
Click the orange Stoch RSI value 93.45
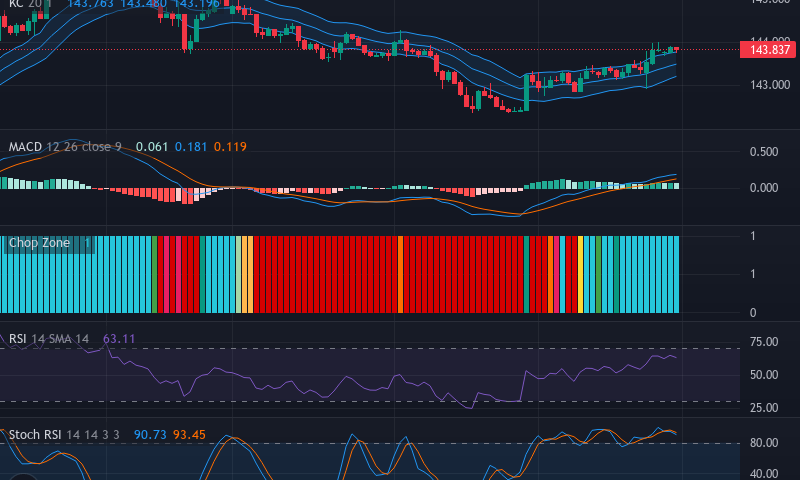coord(189,435)
